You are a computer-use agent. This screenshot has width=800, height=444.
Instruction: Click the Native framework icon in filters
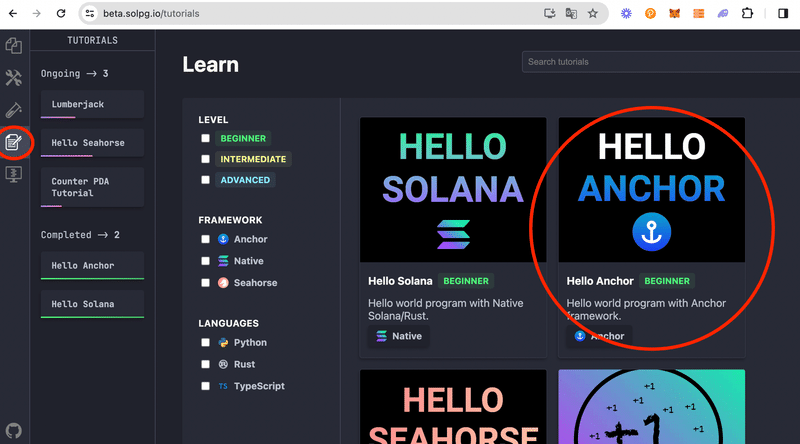pos(223,261)
